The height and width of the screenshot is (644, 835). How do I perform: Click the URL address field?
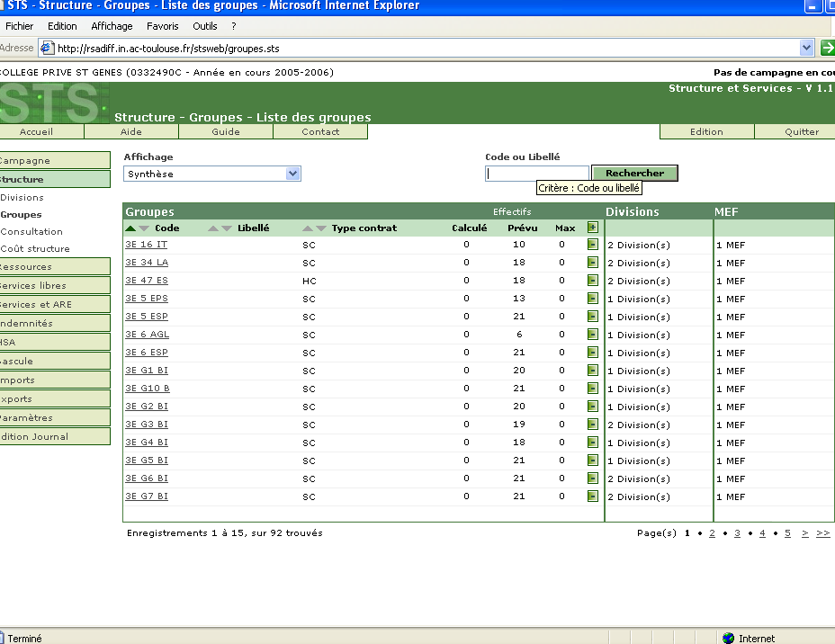(427, 49)
